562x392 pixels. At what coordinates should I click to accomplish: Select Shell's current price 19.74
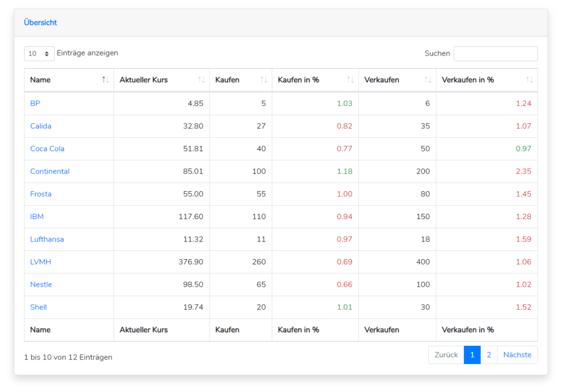coord(193,307)
